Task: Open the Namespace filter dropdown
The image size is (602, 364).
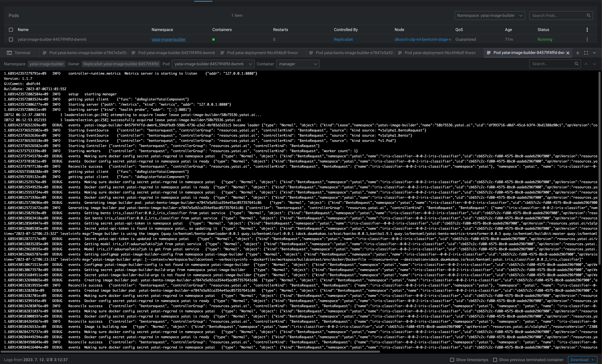Action: click(x=490, y=15)
